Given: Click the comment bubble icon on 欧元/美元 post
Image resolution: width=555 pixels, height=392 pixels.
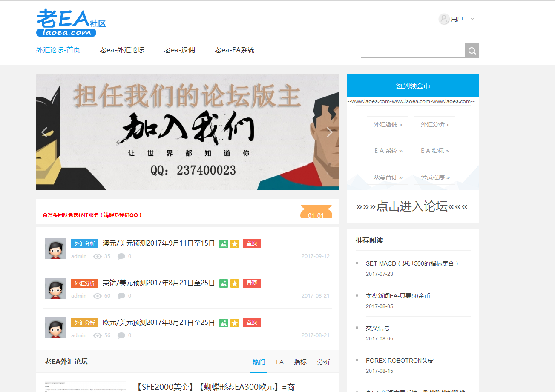Looking at the screenshot, I should coord(121,335).
